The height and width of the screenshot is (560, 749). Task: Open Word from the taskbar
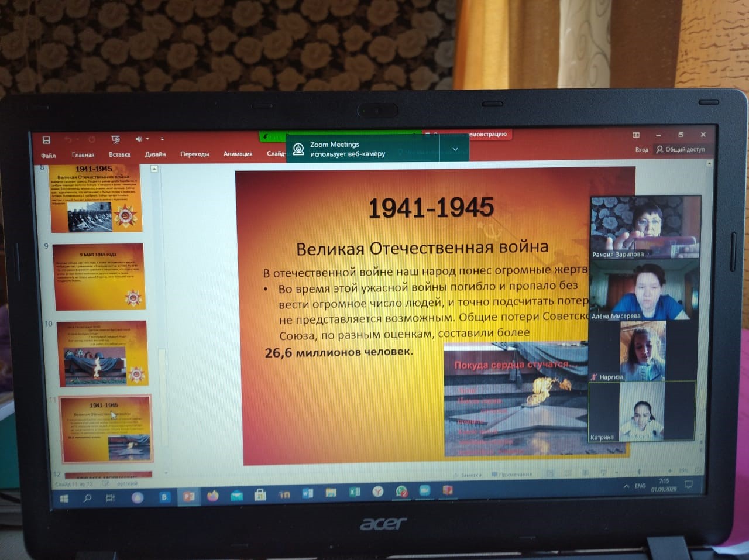click(307, 493)
